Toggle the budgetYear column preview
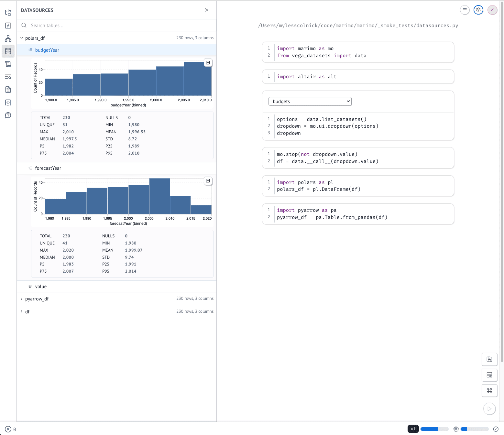 pos(47,50)
